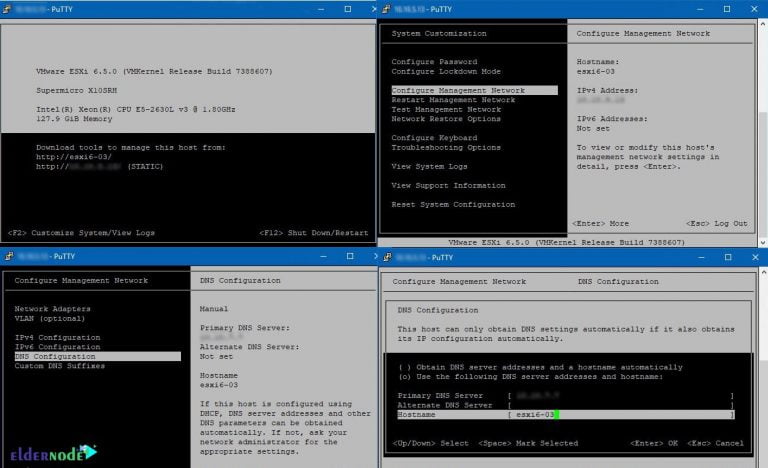Click the PuTTY icon in top-right window title bar
Image resolution: width=768 pixels, height=468 pixels.
coord(386,9)
